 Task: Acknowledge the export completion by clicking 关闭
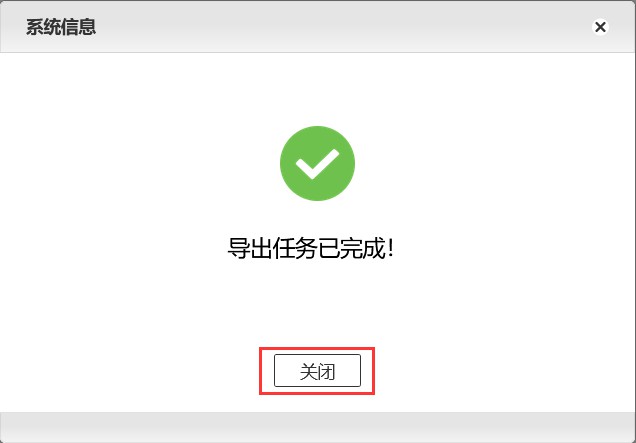(x=317, y=370)
